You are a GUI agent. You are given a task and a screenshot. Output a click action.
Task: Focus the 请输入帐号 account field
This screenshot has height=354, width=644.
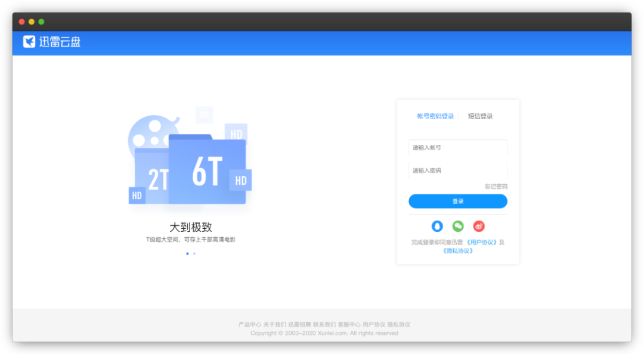tap(458, 147)
